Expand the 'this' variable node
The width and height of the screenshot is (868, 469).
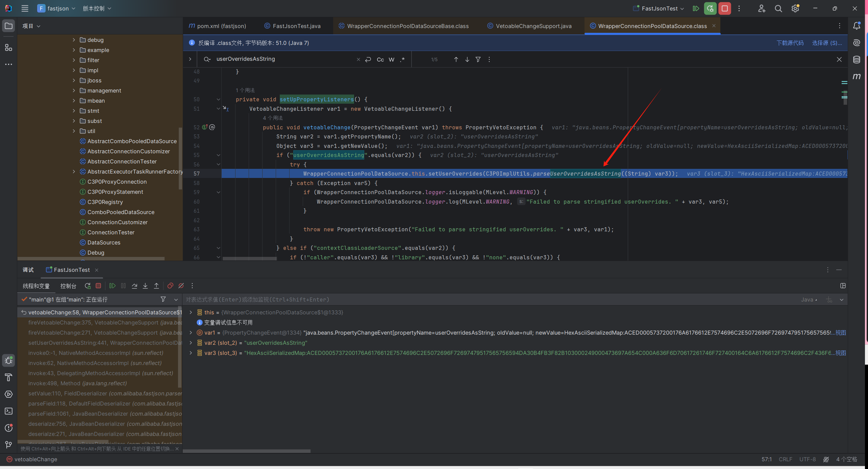coord(191,312)
